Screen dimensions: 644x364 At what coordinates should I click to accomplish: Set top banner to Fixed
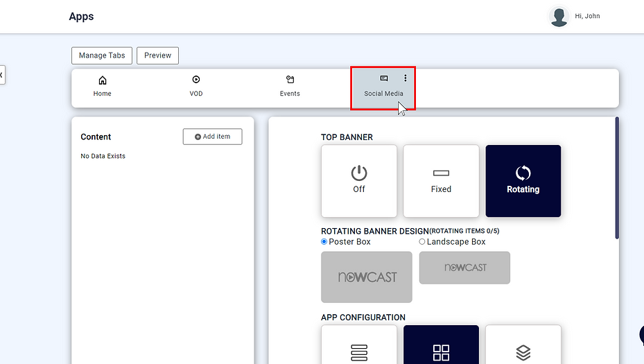(x=441, y=181)
